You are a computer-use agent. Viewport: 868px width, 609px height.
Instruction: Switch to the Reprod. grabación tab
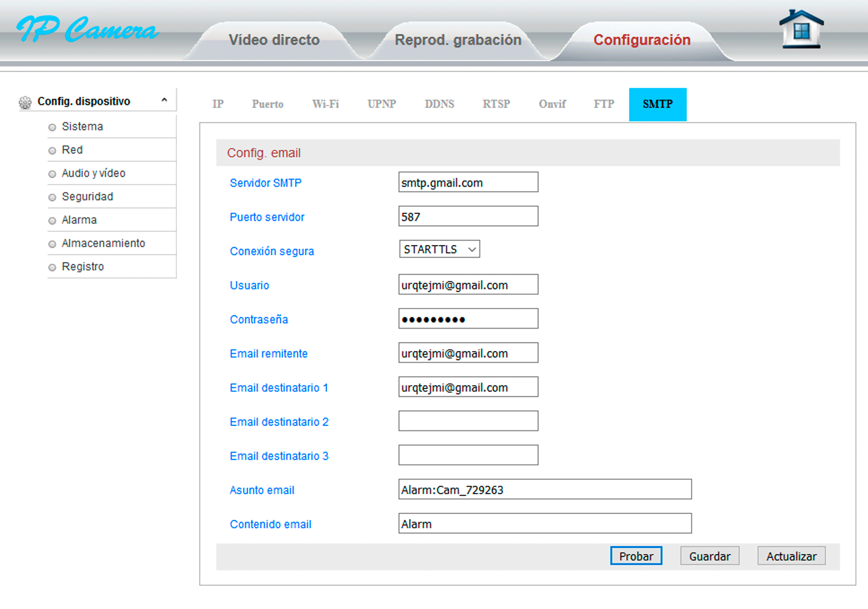click(x=458, y=40)
